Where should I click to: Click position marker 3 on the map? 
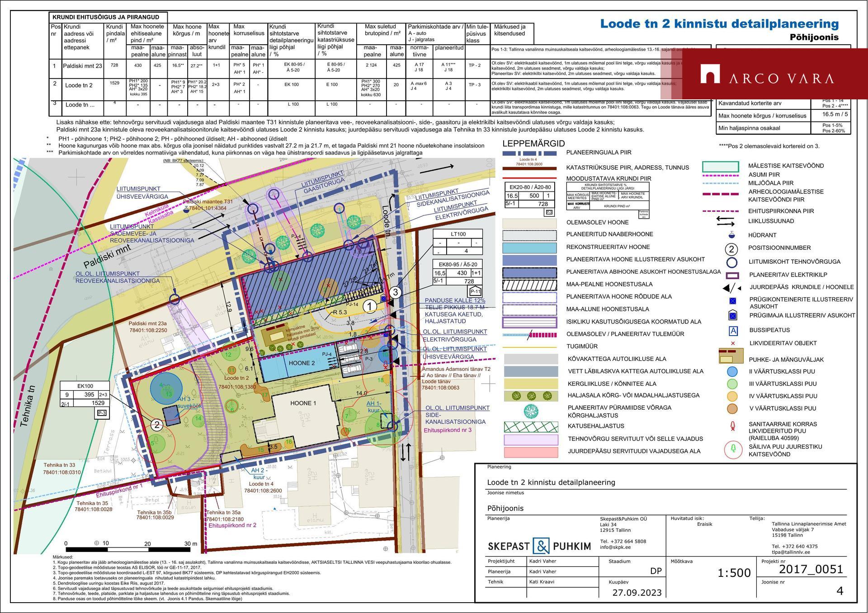pos(396,292)
